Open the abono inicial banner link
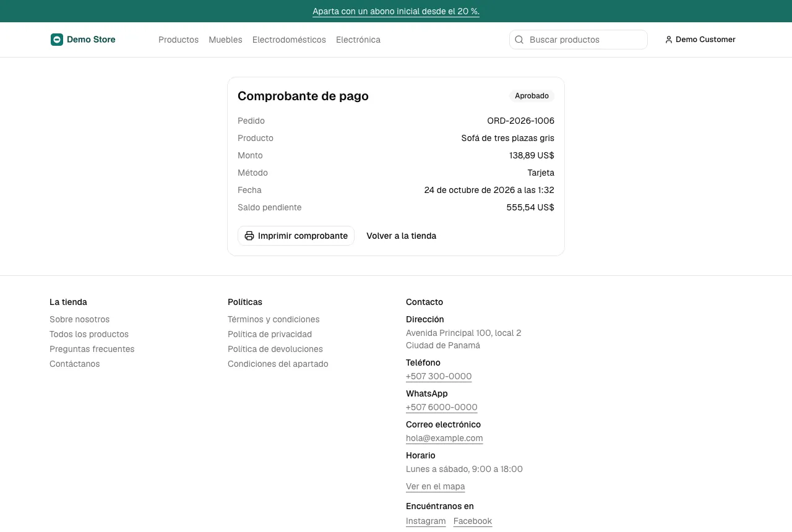The width and height of the screenshot is (792, 532). [x=396, y=11]
